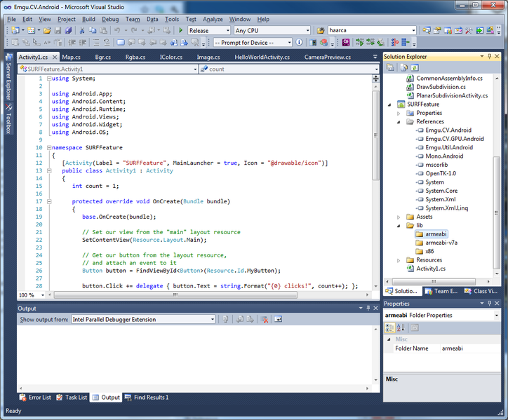This screenshot has height=420, width=508.
Task: Click Refresh icon in Solution Explorer
Action: 415,67
